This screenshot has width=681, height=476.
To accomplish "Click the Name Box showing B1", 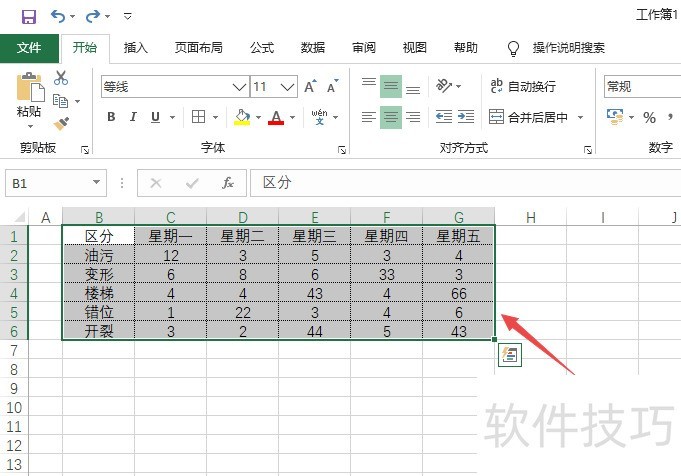I will click(56, 183).
